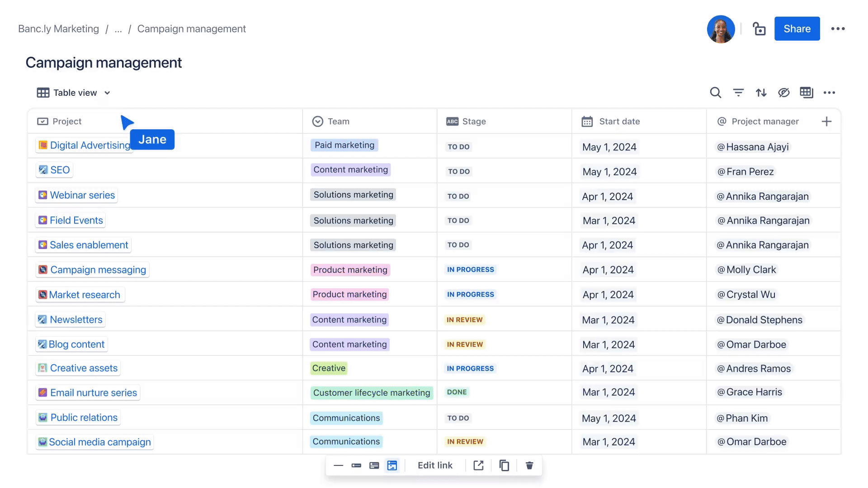This screenshot has height=488, width=868.
Task: Click the strikethrough/hide icon in toolbar
Action: pyautogui.click(x=783, y=92)
